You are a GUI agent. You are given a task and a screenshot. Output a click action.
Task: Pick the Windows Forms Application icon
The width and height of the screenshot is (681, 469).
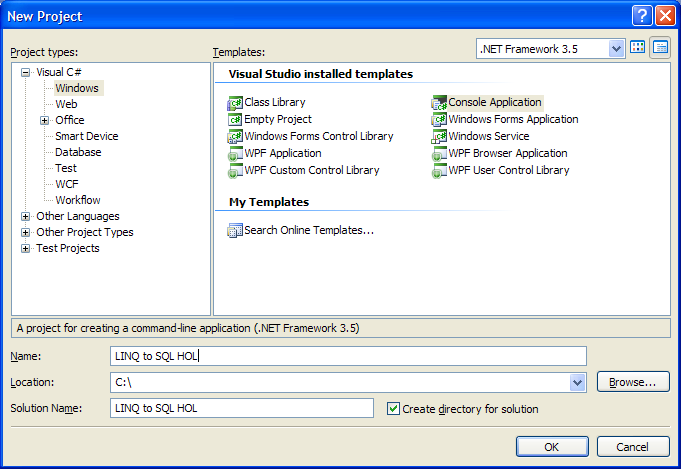click(439, 119)
